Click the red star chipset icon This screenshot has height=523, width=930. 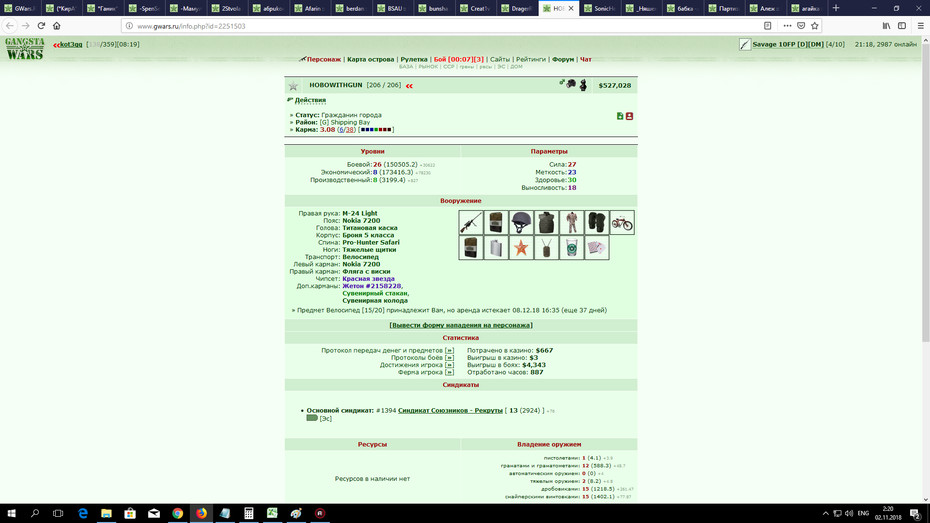(x=521, y=248)
